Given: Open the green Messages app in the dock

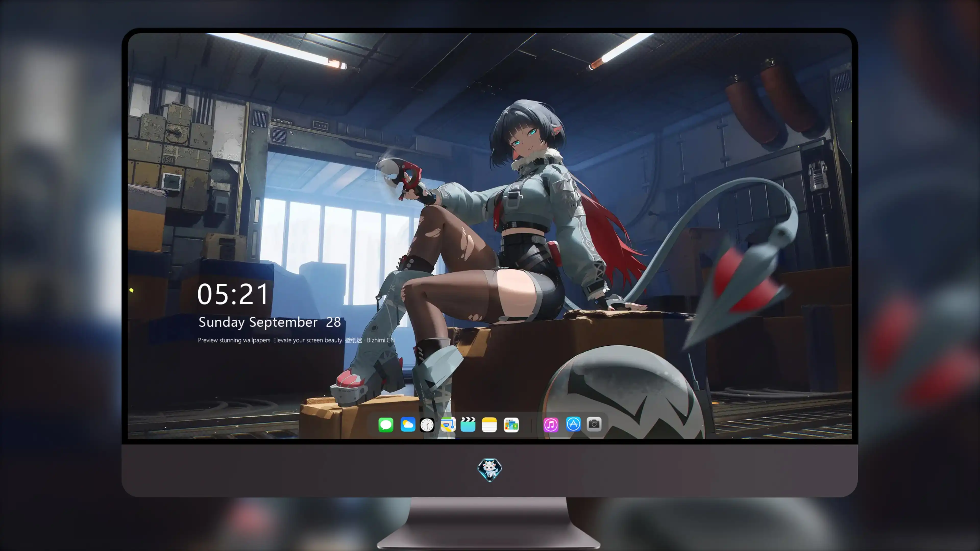Looking at the screenshot, I should (x=386, y=424).
